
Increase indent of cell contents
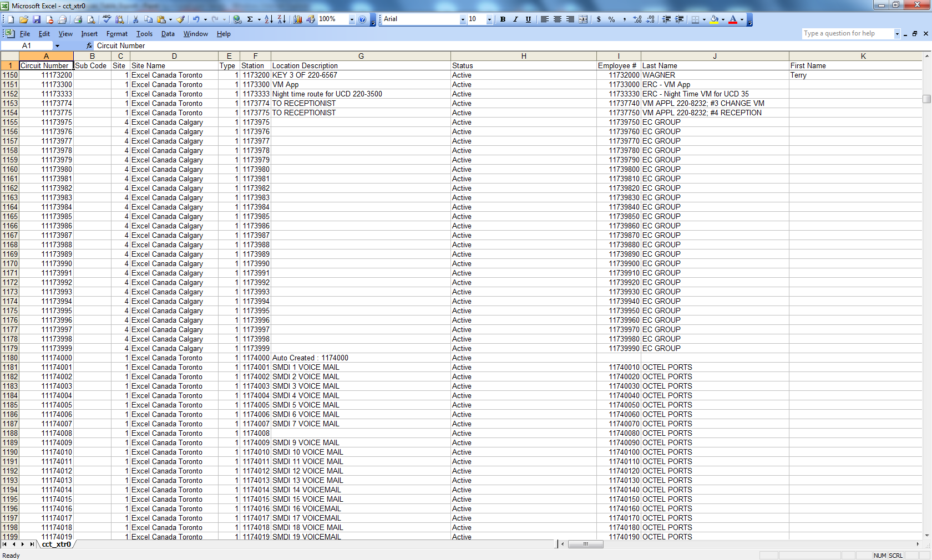[679, 19]
